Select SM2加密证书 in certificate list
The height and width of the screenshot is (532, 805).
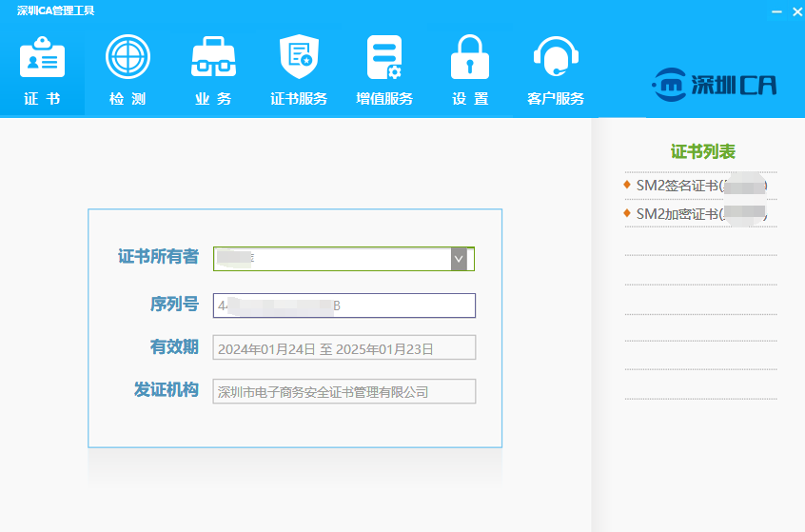click(x=700, y=214)
